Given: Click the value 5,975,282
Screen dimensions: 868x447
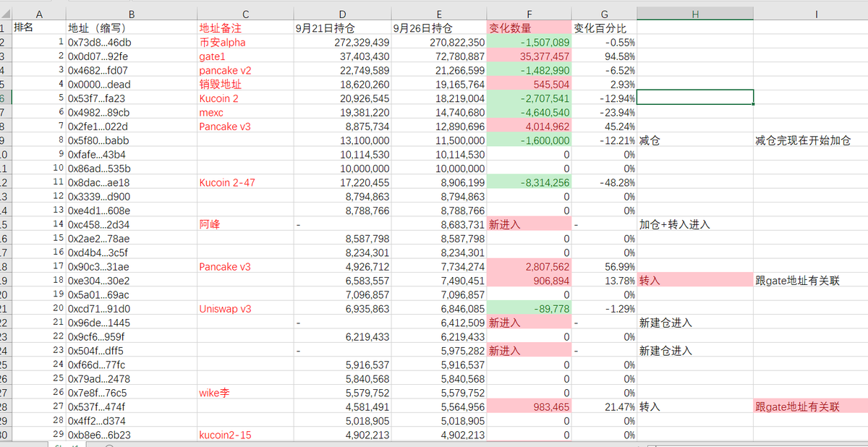Looking at the screenshot, I should point(439,350).
